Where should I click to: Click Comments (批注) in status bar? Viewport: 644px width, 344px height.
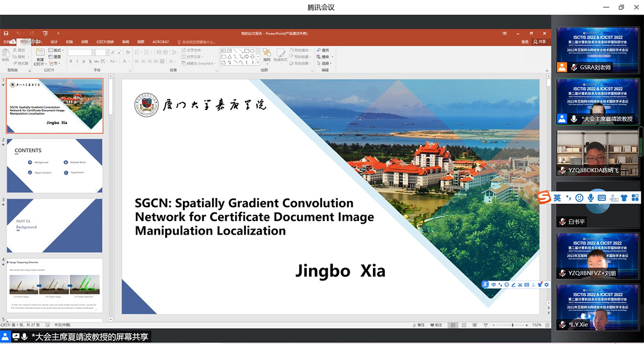[x=436, y=325]
